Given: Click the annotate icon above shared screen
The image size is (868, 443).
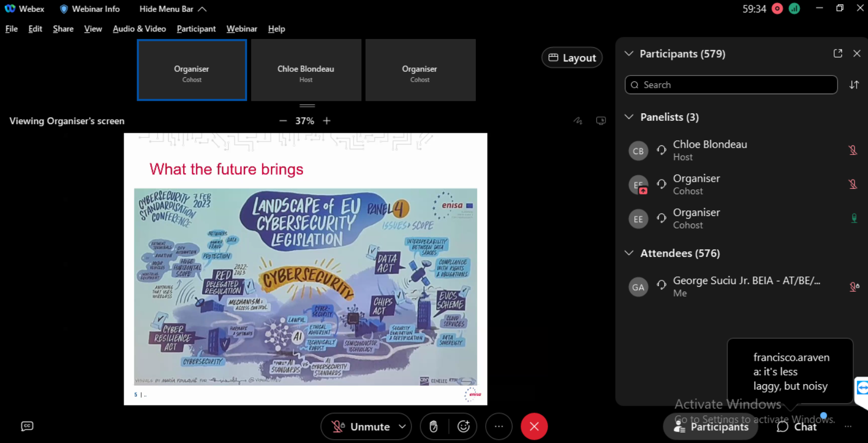Looking at the screenshot, I should [x=578, y=121].
